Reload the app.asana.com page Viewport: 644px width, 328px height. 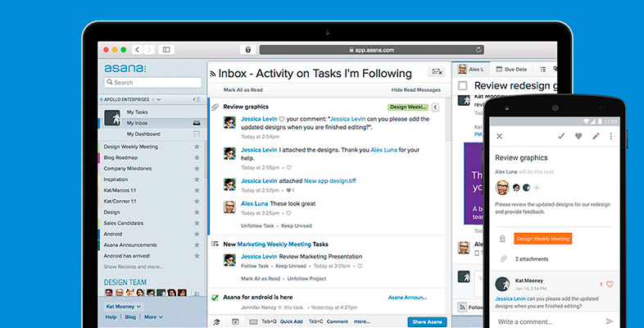click(x=478, y=50)
